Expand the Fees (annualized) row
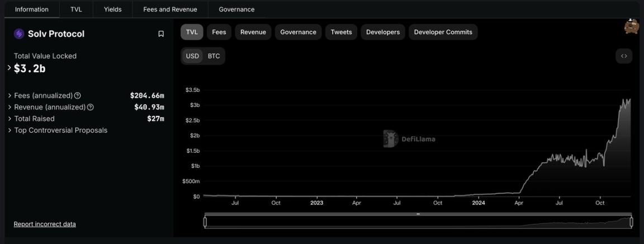The image size is (644, 244). click(x=10, y=96)
